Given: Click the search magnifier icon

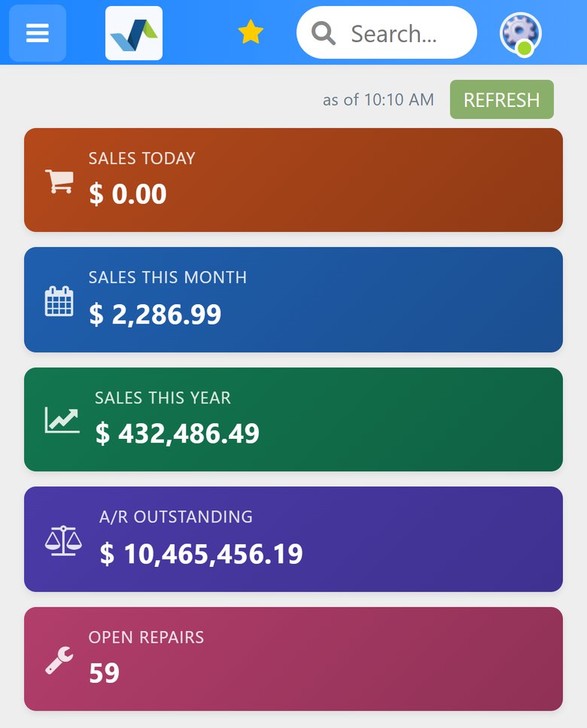Looking at the screenshot, I should [324, 33].
